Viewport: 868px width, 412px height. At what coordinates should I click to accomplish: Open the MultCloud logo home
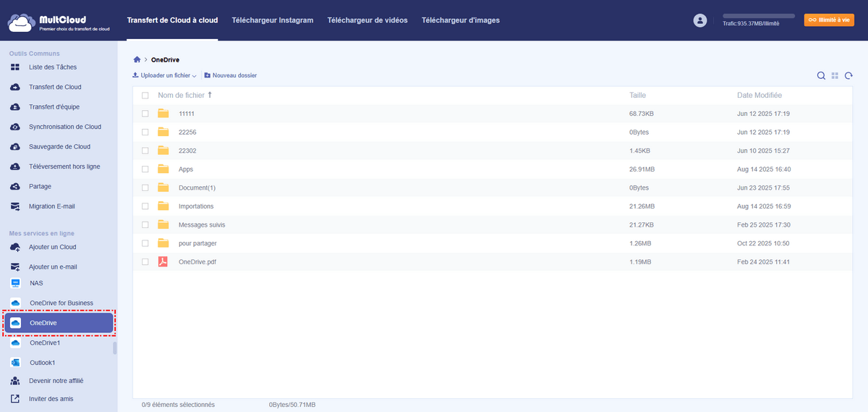(x=59, y=24)
